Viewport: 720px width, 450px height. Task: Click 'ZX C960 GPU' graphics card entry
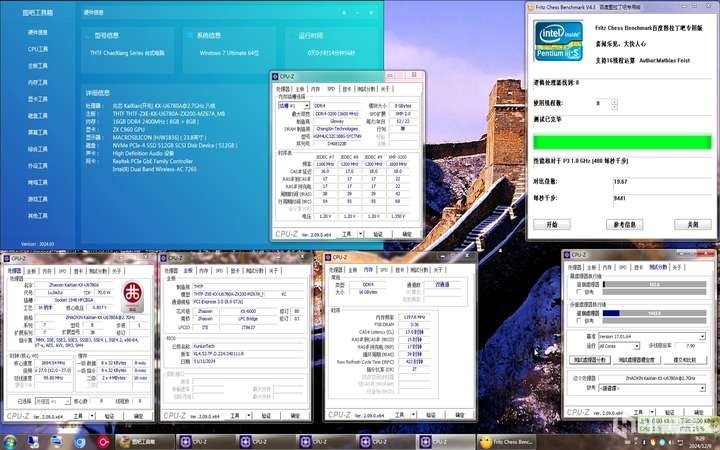[129, 129]
